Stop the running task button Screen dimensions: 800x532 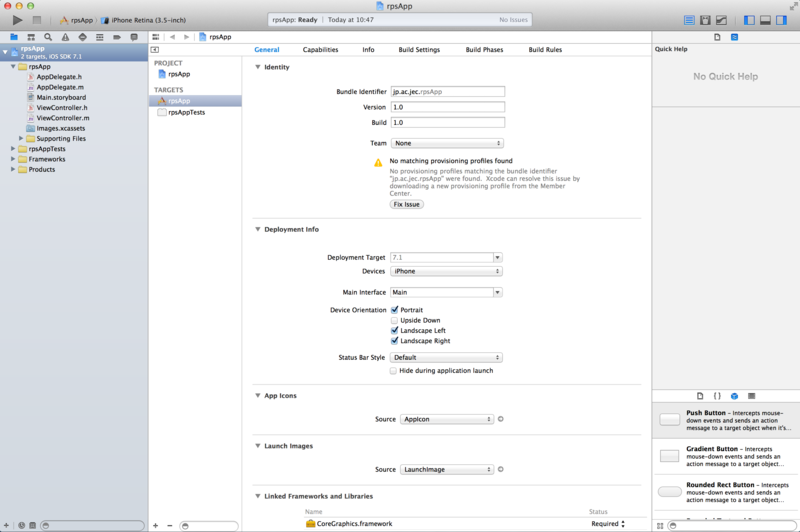coord(37,20)
